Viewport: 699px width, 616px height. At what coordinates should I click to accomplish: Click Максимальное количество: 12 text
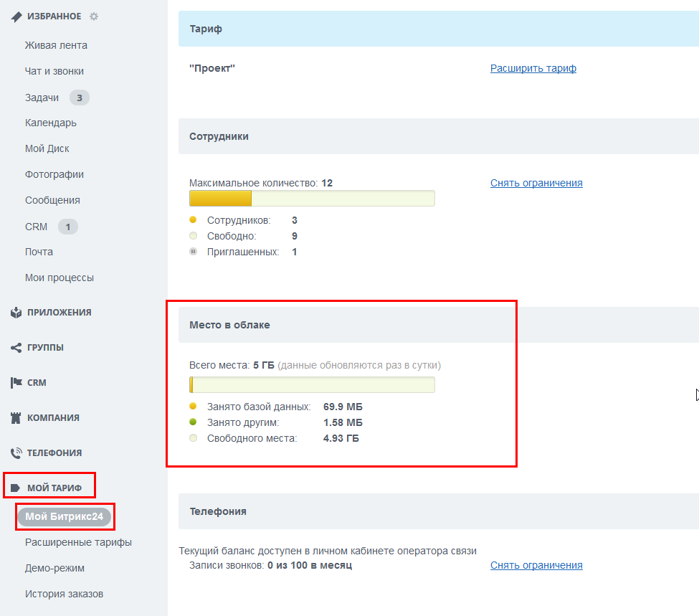coord(261,183)
